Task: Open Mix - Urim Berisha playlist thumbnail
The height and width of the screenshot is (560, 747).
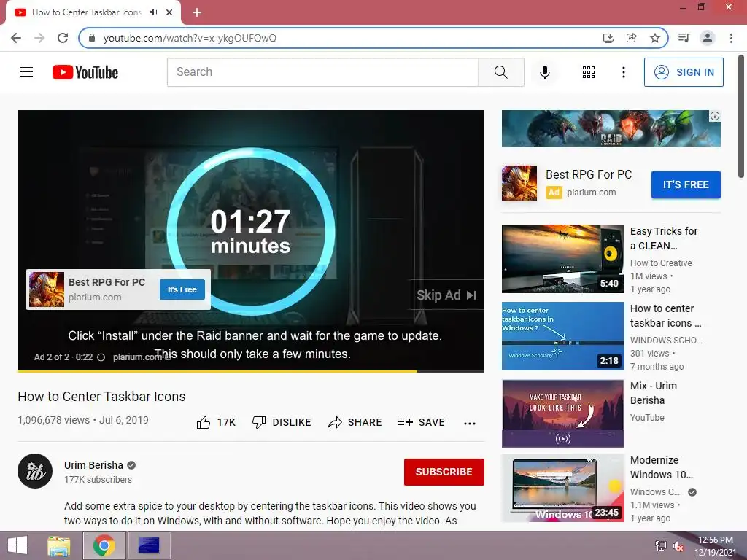Action: pos(562,413)
